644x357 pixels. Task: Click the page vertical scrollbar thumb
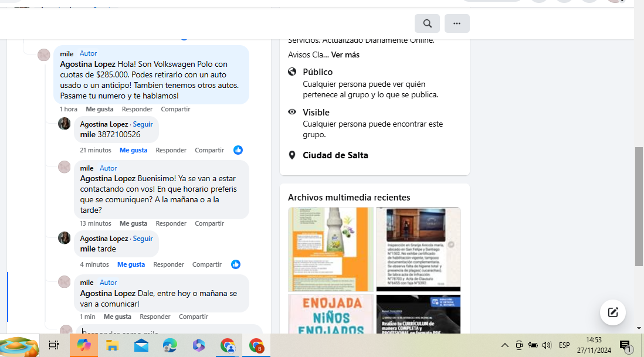tap(639, 206)
